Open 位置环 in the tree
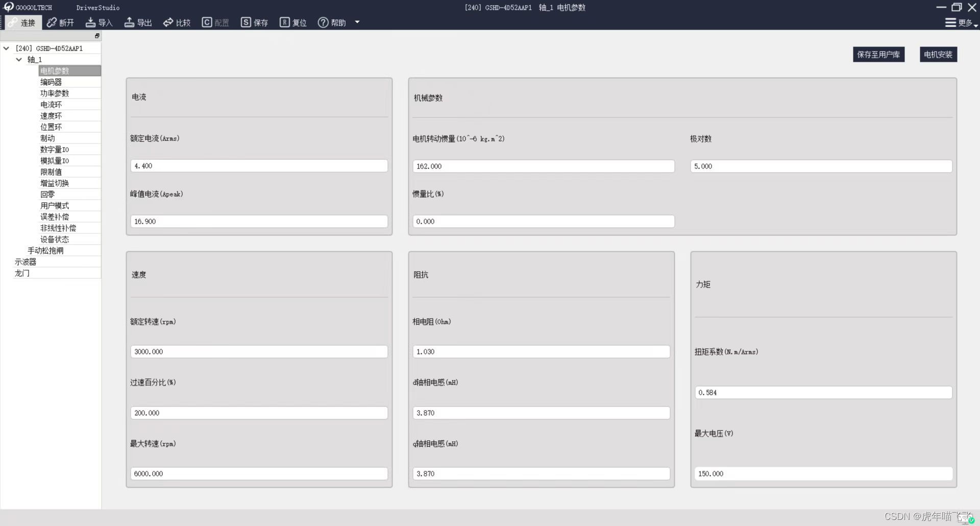 pyautogui.click(x=70, y=127)
